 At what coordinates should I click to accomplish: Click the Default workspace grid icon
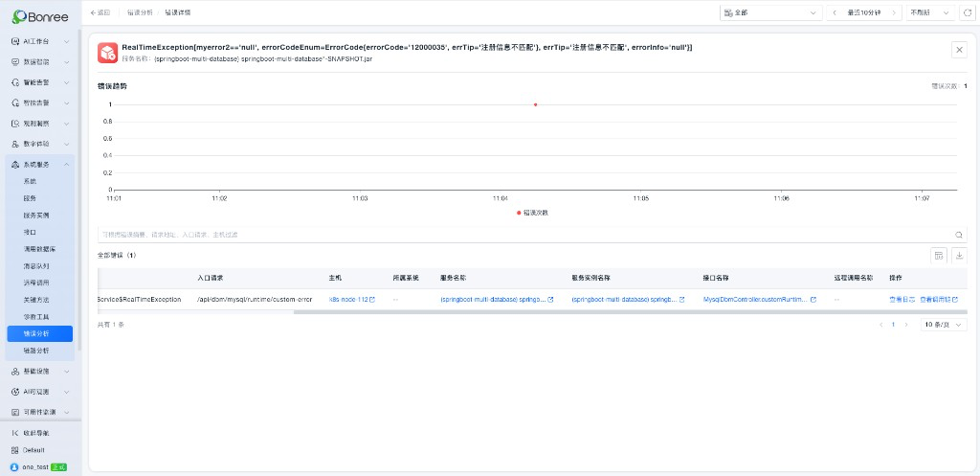click(x=15, y=450)
